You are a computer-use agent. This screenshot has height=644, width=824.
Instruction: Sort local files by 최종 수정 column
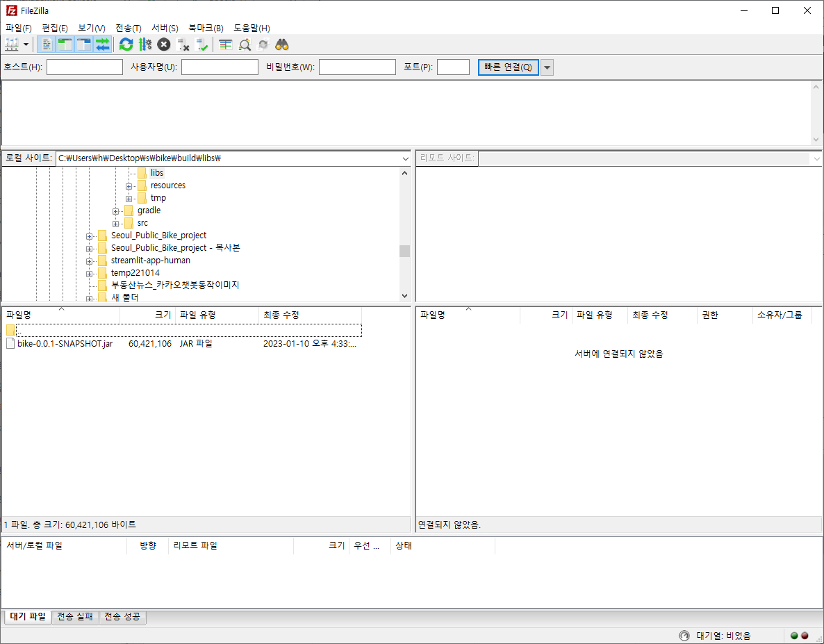tap(311, 315)
